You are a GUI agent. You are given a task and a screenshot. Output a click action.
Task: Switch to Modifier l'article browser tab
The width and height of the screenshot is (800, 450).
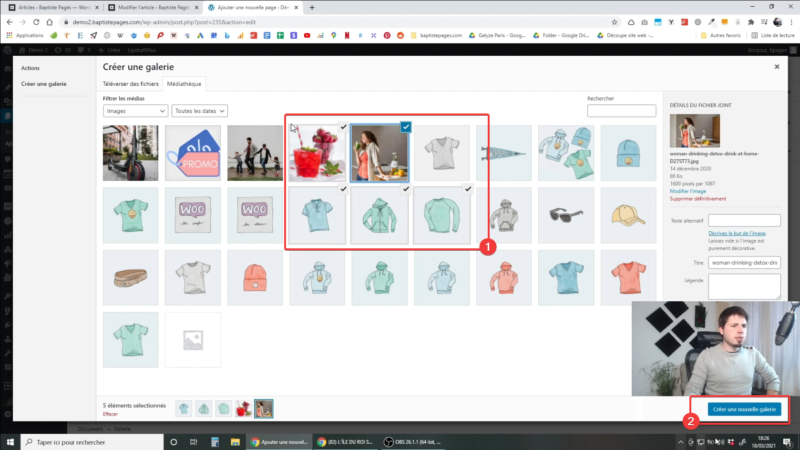pyautogui.click(x=153, y=8)
